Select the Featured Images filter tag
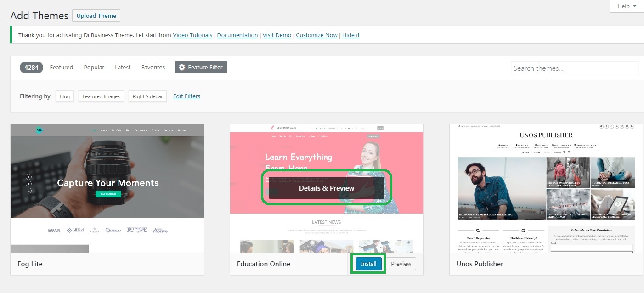 [x=101, y=96]
